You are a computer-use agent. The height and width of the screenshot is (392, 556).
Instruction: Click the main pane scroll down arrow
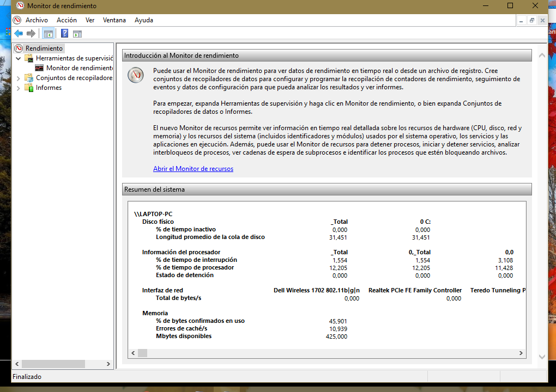[542, 357]
